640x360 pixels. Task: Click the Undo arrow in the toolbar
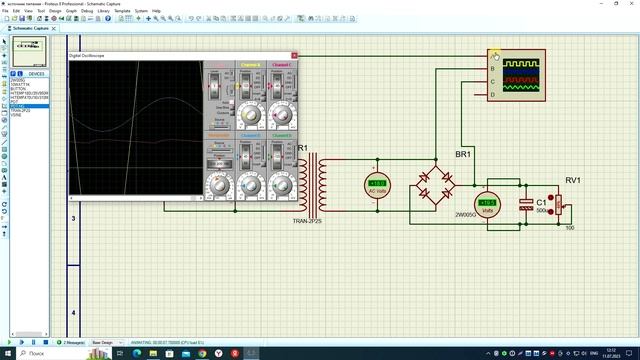(191, 19)
